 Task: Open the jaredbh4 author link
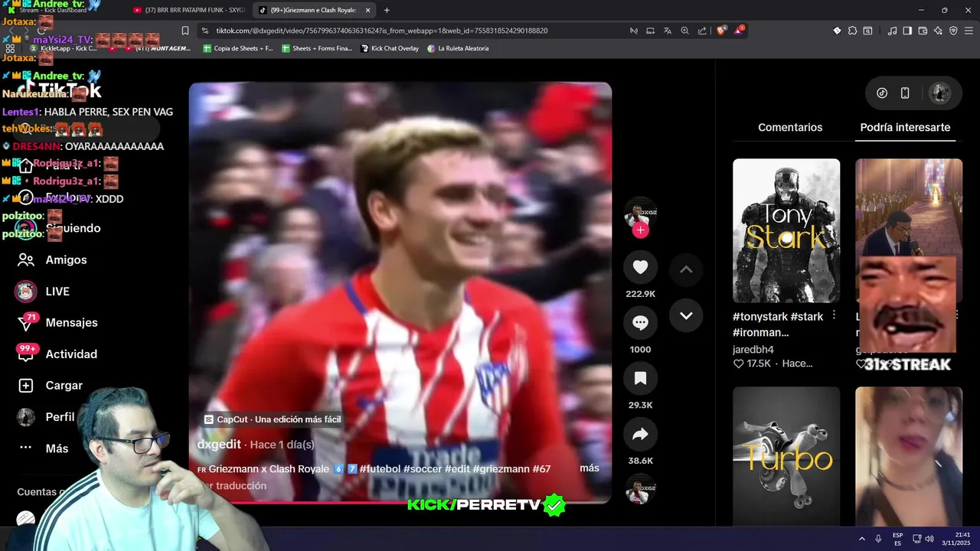[x=753, y=350]
